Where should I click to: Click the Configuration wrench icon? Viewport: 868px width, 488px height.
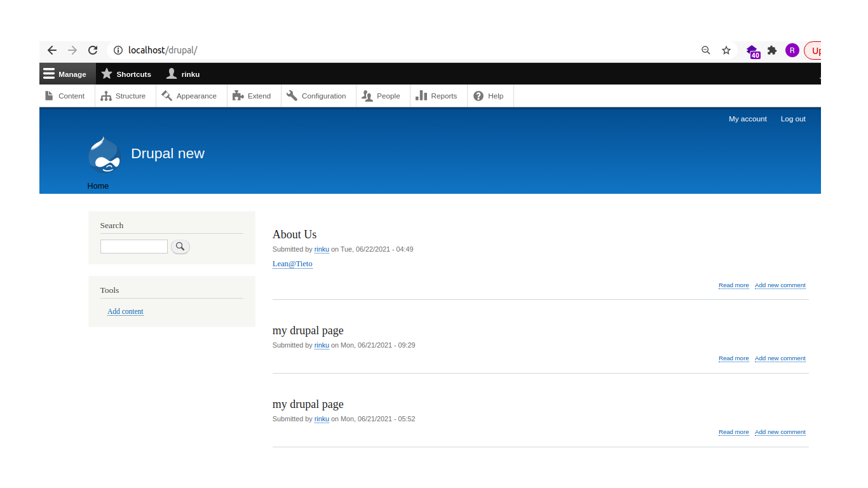(x=292, y=95)
